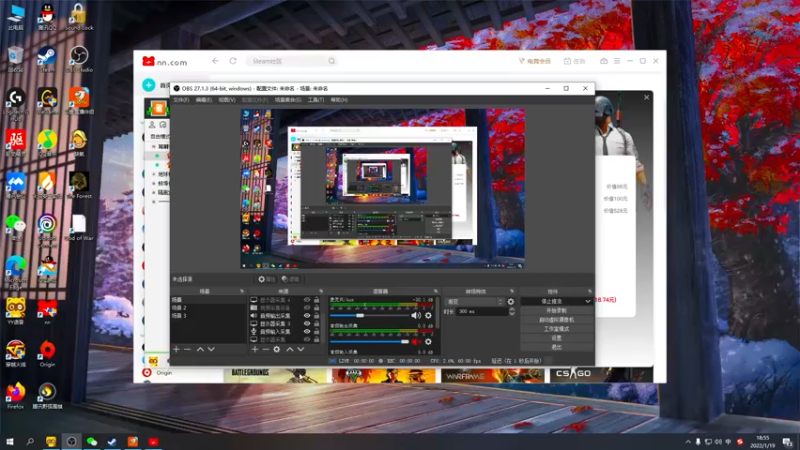Select scene 2 in the scenes list
Viewport: 800px width, 450px height.
tap(208, 308)
